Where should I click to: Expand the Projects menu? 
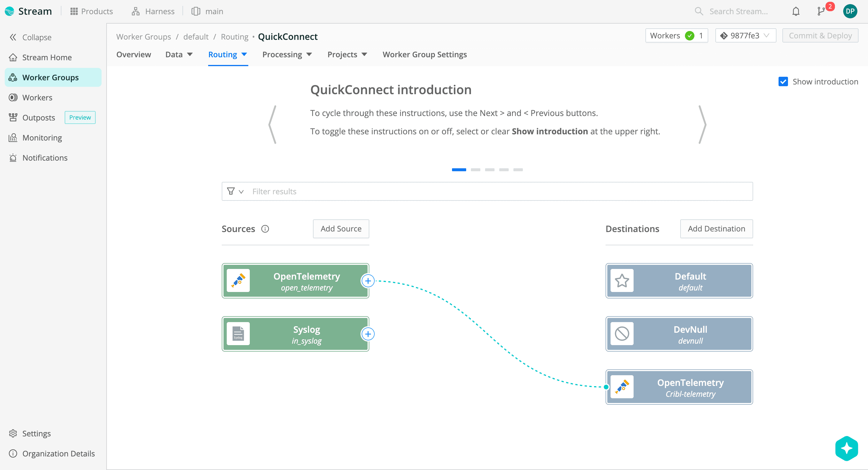pyautogui.click(x=347, y=54)
